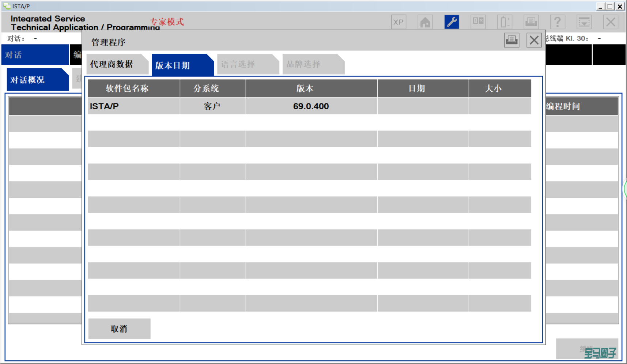Viewport: 627px width, 364px height.
Task: Click the battery status toolbar icon
Action: click(505, 22)
